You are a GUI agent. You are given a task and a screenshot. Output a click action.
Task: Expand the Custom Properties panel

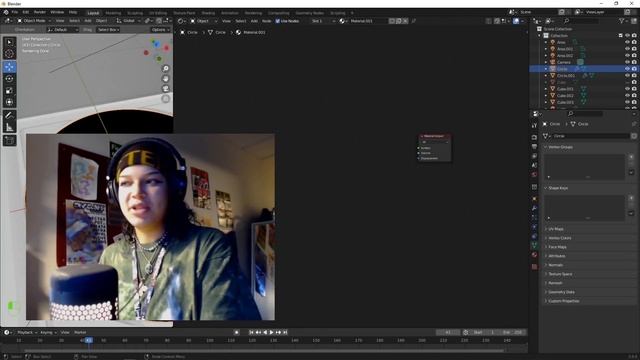coord(563,301)
